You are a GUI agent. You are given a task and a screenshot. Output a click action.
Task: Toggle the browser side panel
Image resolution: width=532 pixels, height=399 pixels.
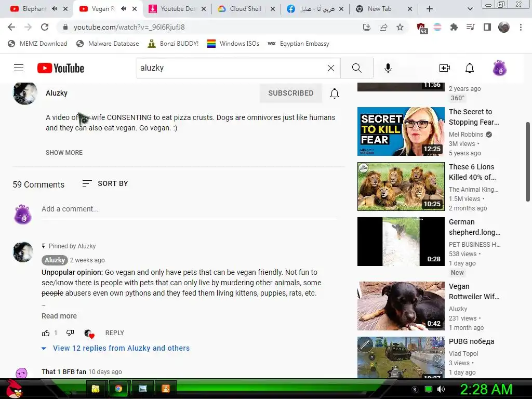tap(487, 27)
